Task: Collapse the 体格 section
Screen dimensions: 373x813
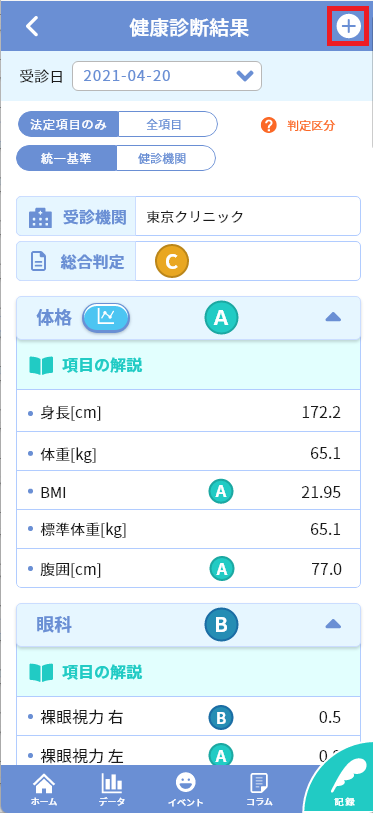Action: [x=333, y=317]
